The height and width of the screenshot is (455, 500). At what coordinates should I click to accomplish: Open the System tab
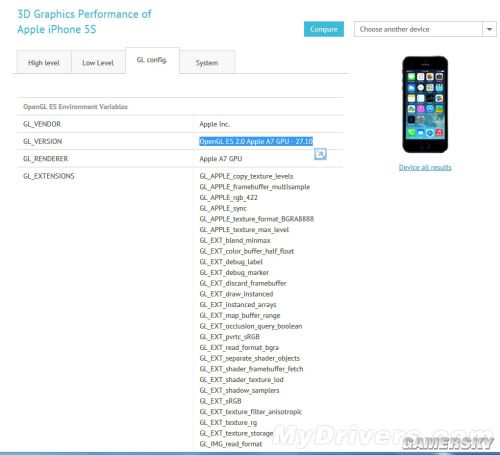coord(207,63)
